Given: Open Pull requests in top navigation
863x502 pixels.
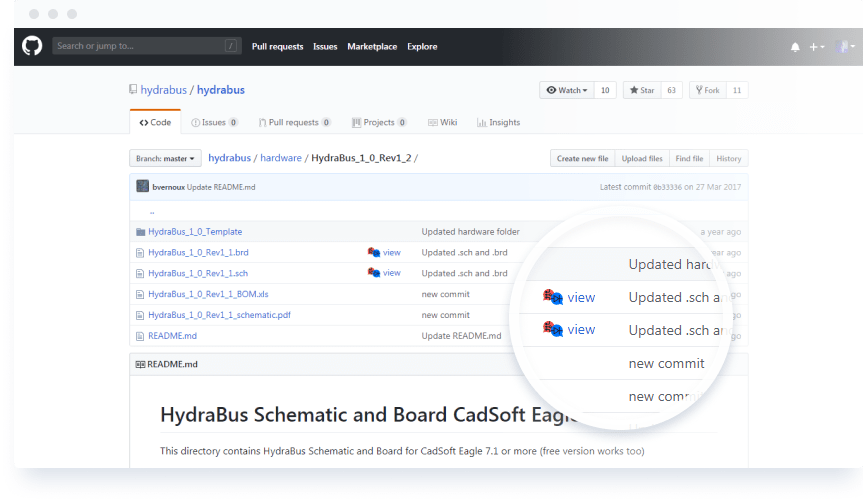Looking at the screenshot, I should tap(277, 47).
